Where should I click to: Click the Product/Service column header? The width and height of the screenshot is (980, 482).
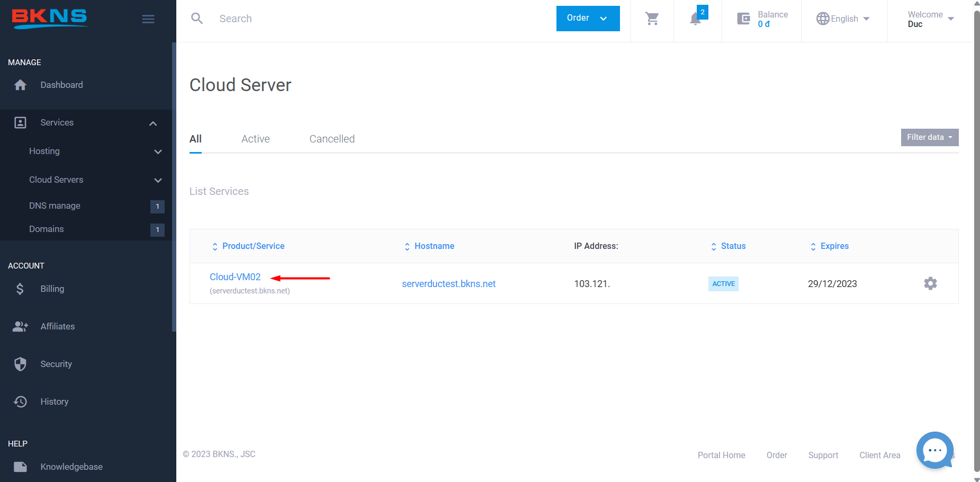pyautogui.click(x=253, y=246)
